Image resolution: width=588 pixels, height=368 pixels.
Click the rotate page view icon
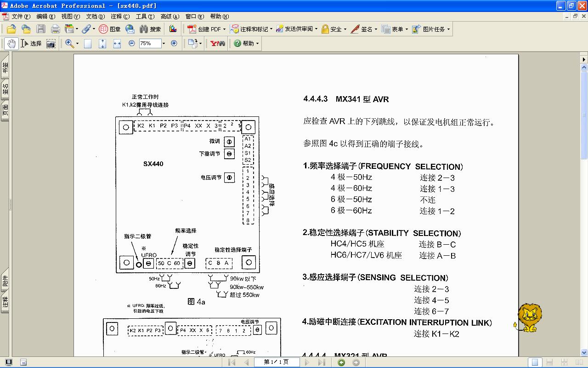192,43
